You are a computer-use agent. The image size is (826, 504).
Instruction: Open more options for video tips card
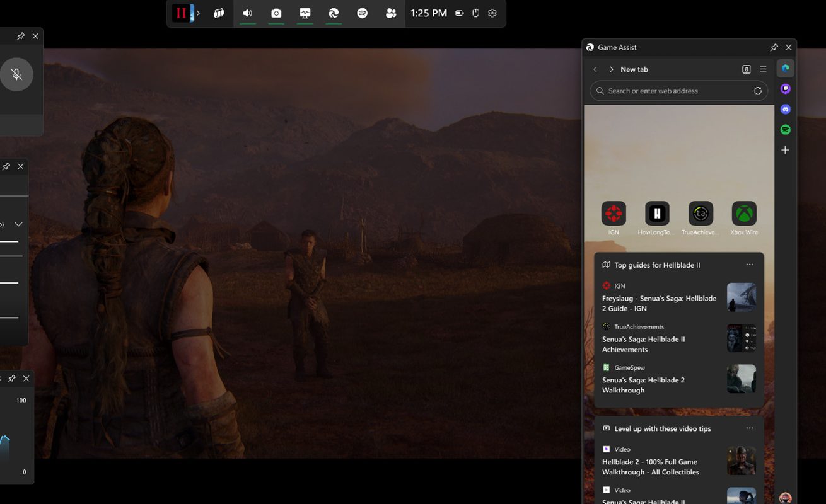pos(749,428)
